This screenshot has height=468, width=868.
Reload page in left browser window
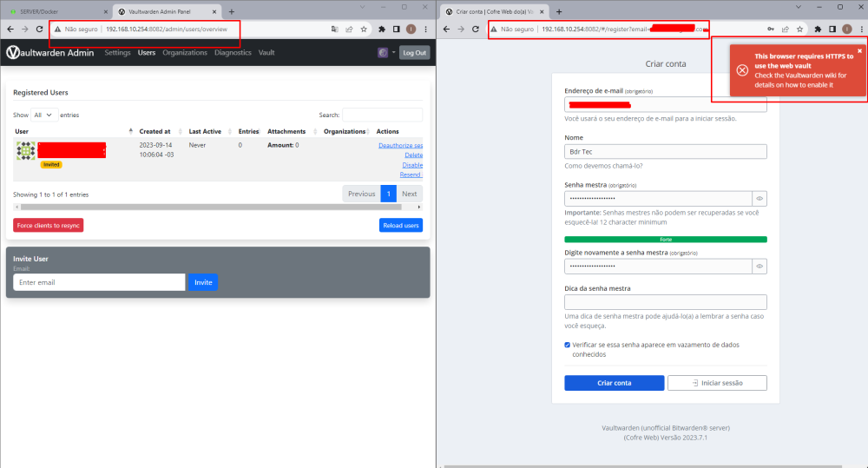[x=39, y=29]
